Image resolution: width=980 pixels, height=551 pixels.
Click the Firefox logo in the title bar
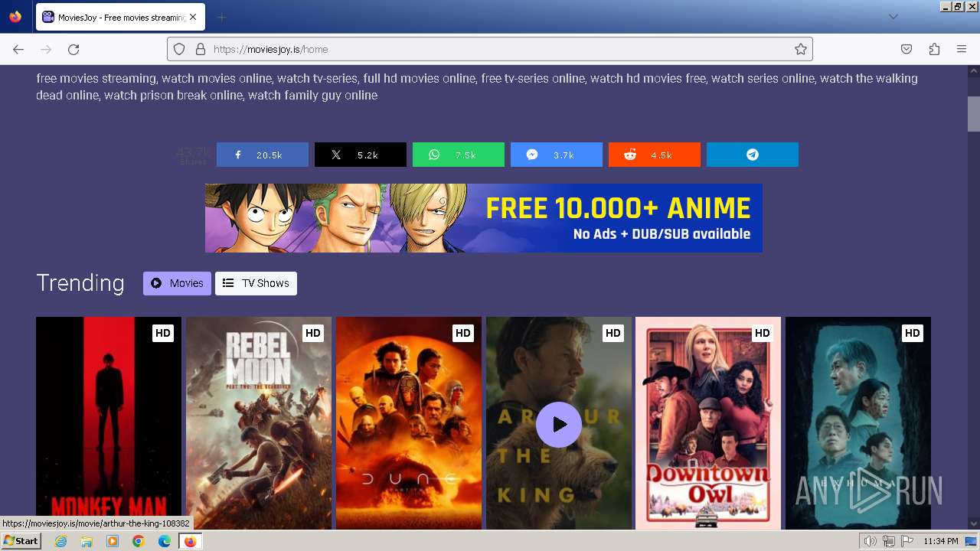[15, 16]
